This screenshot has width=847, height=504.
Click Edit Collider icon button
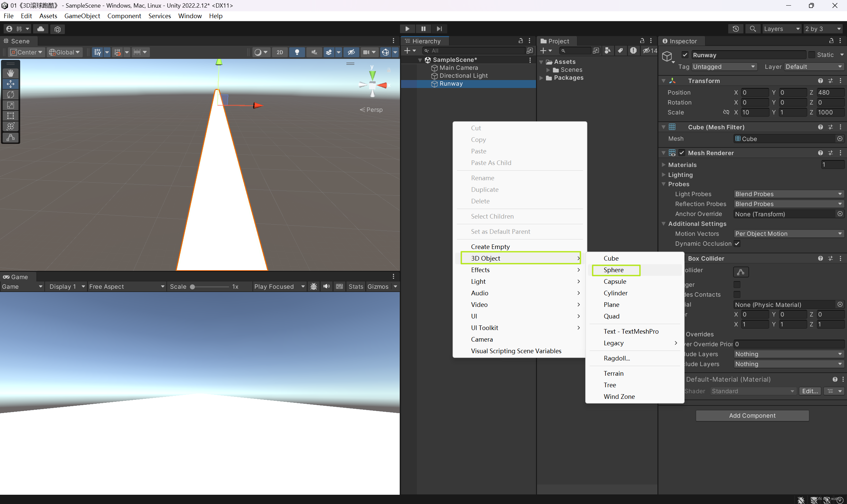741,272
